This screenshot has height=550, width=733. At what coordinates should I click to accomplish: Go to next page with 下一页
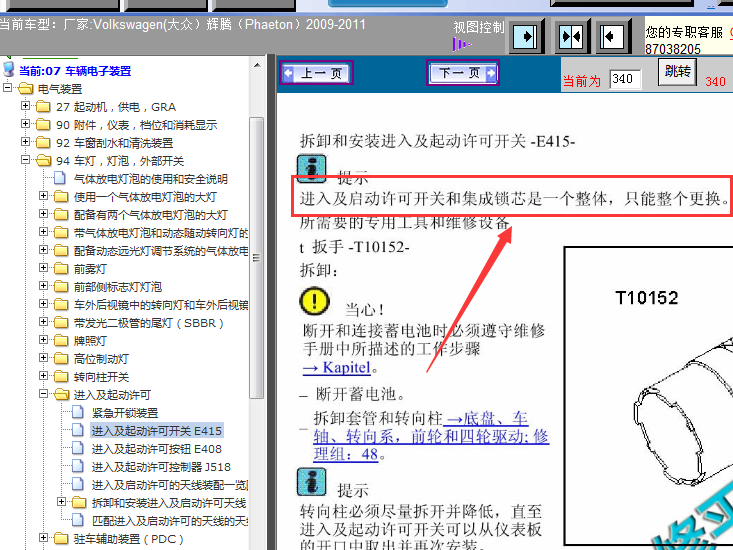point(460,73)
